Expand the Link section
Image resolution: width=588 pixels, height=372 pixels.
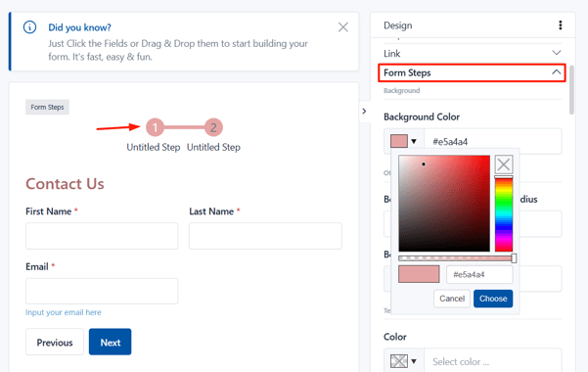tap(473, 53)
